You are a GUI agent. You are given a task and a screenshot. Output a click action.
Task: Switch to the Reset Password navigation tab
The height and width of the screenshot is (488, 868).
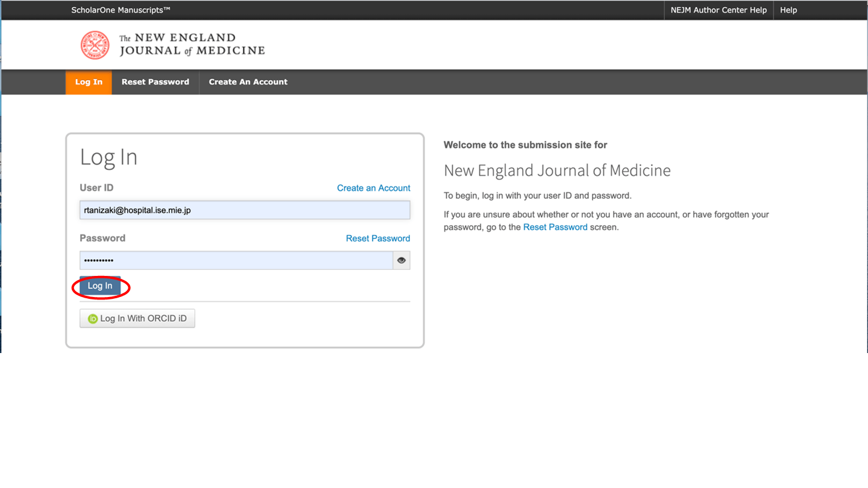155,82
